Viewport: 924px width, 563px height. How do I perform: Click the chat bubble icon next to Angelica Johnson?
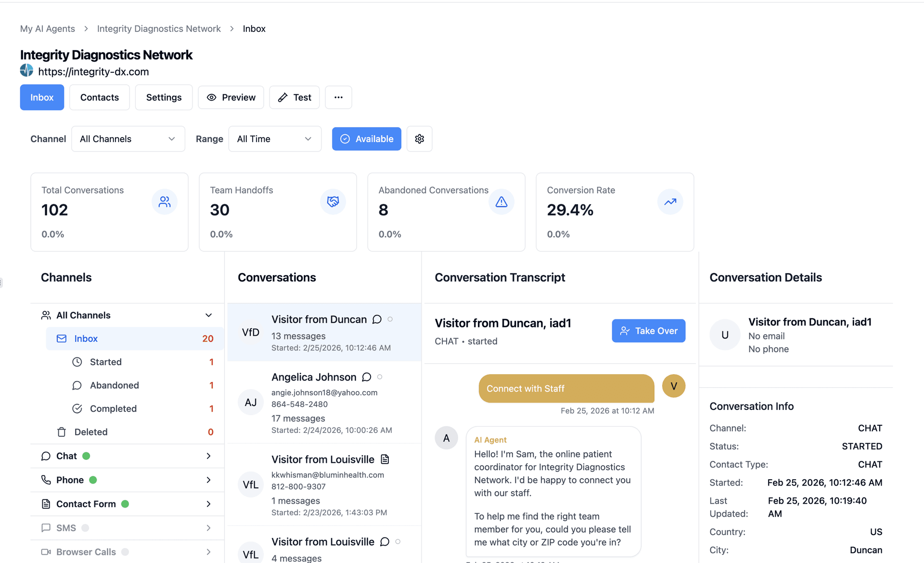tap(366, 377)
